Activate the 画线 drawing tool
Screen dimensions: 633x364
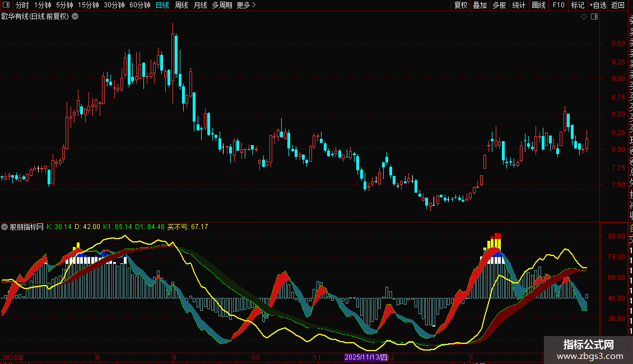538,5
